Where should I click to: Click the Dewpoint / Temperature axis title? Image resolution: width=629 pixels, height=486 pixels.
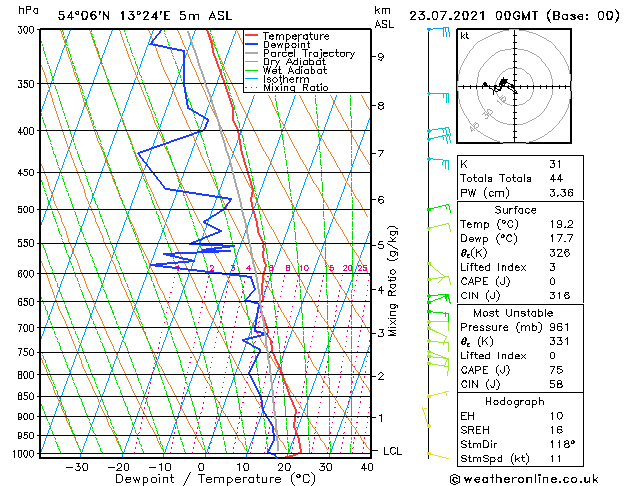215,479
